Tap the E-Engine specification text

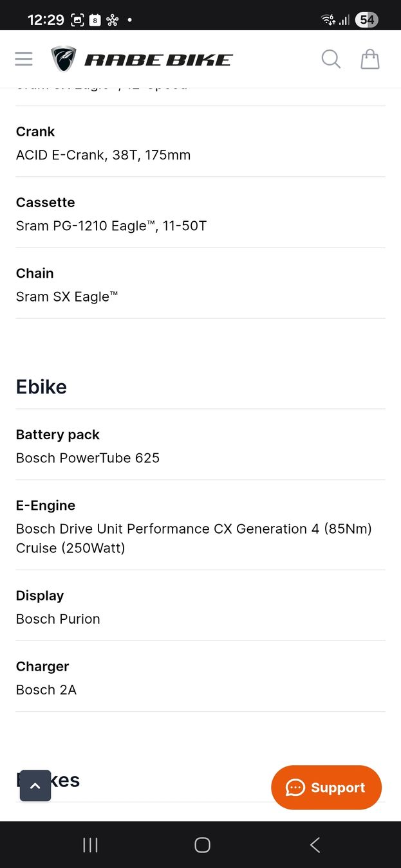click(x=194, y=538)
